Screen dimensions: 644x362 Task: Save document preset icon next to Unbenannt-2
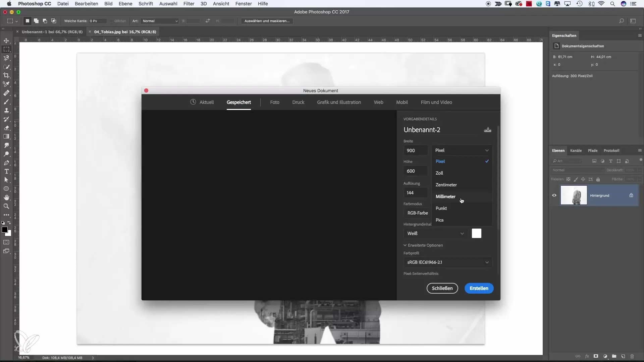[488, 130]
